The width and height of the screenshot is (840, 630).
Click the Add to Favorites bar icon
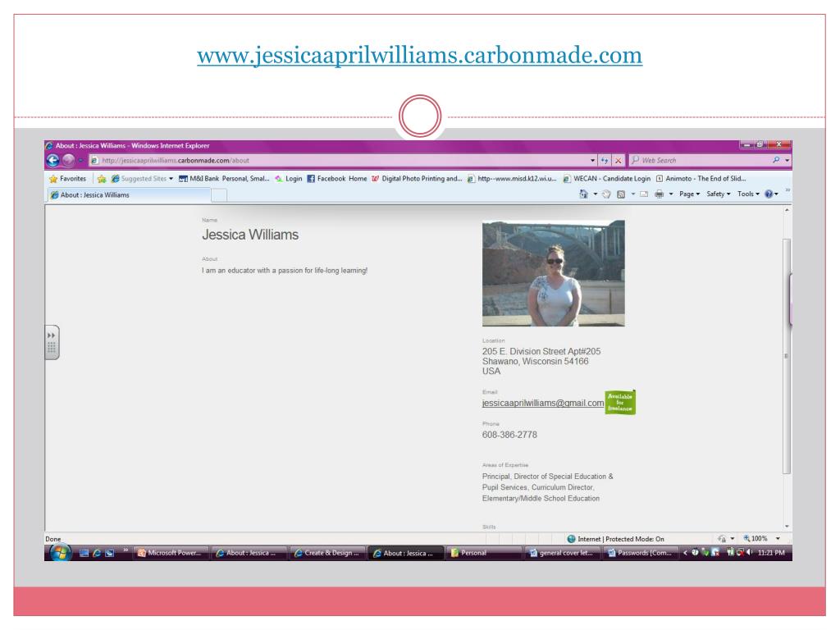coord(101,178)
